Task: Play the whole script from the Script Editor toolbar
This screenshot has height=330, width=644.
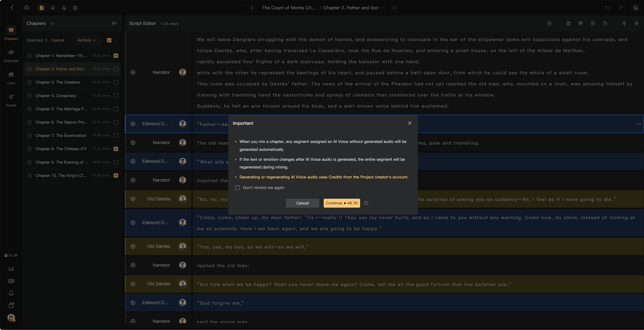Action: coord(549,23)
